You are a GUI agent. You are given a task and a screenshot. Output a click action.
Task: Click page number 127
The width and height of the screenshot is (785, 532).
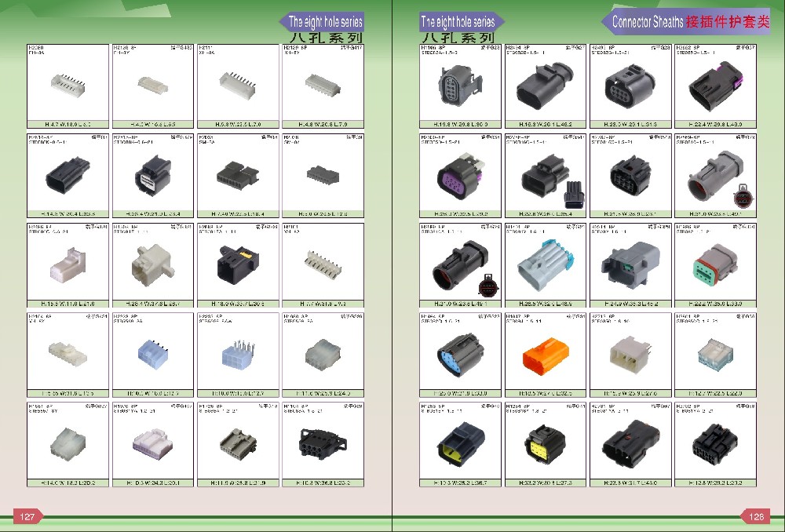(x=27, y=516)
